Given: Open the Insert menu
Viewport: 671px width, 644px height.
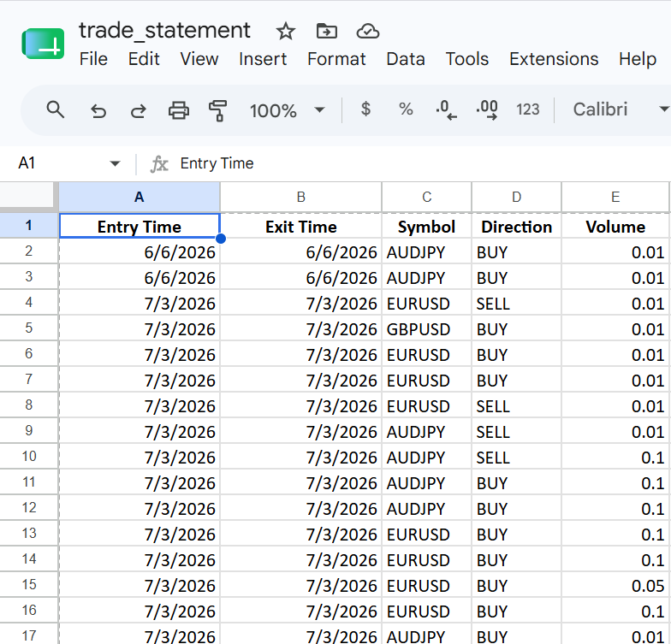Looking at the screenshot, I should [263, 59].
